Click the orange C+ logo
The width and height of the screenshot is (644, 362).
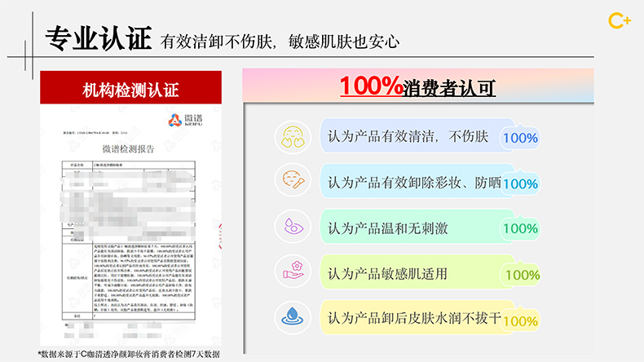620,22
